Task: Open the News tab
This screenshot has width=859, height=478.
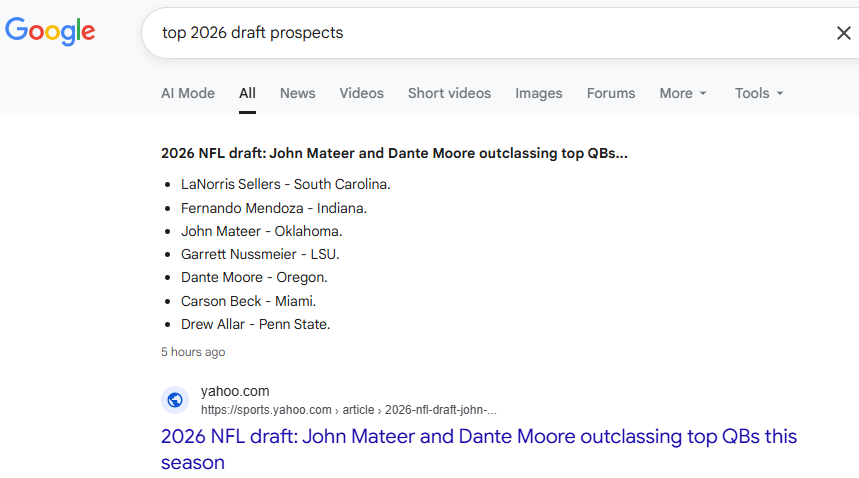Action: 297,93
